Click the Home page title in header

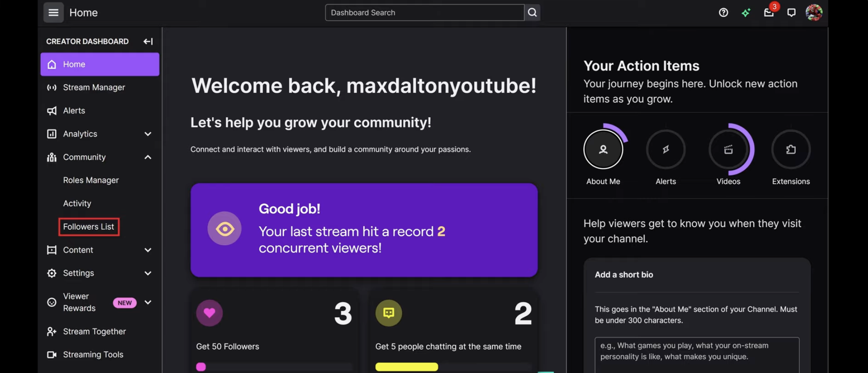tap(83, 13)
